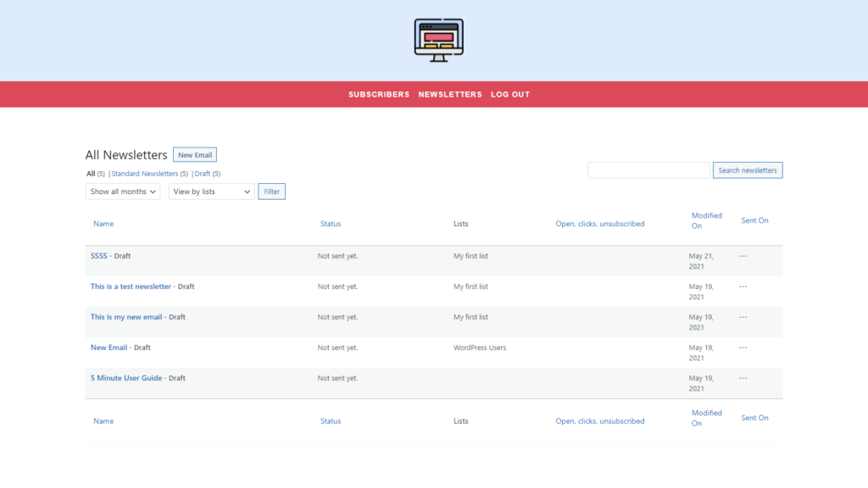Sort by the Name column header
The height and width of the screenshot is (488, 868).
click(x=103, y=224)
